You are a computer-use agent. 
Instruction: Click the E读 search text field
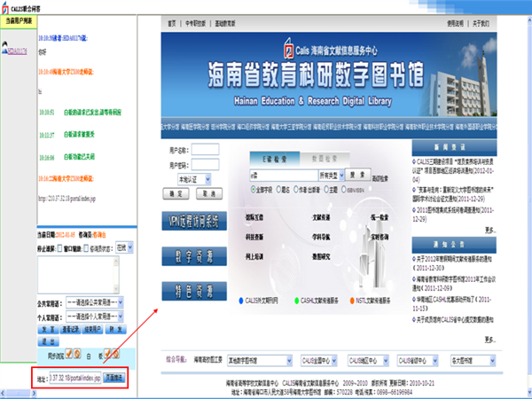pos(284,176)
